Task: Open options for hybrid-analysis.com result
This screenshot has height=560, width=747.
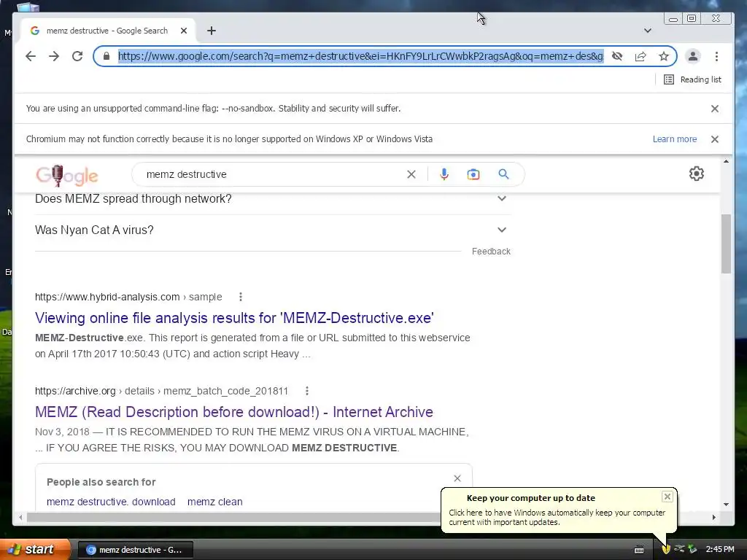Action: (241, 297)
